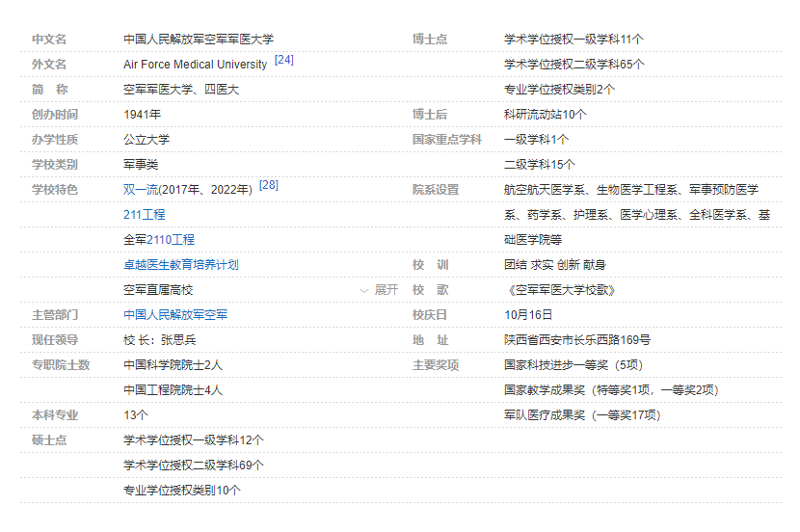This screenshot has width=800, height=532.
Task: Click the school song title 《空军军医大学校歌》
Action: pos(559,290)
